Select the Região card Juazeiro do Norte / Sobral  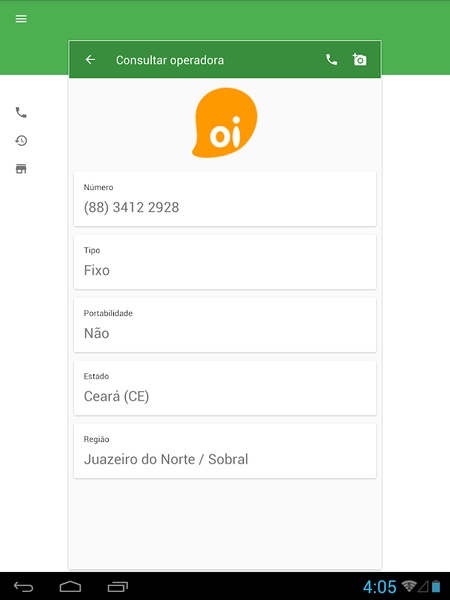225,451
